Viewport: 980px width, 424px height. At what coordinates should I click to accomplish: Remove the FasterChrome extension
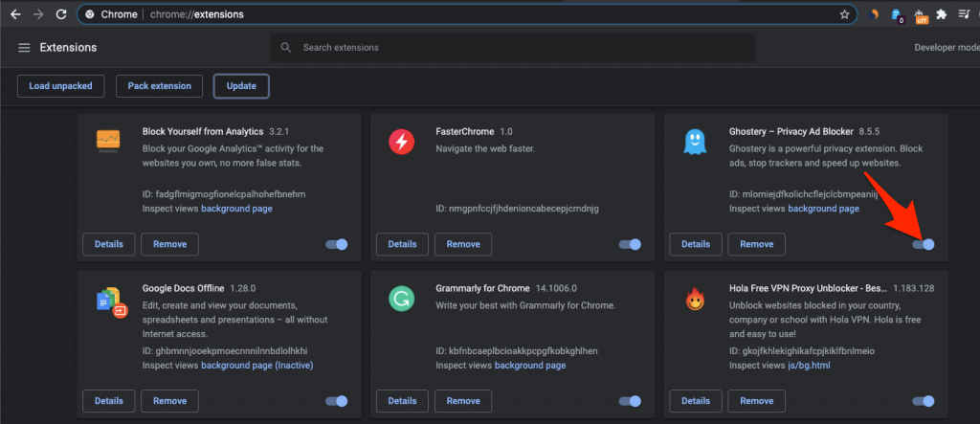pyautogui.click(x=463, y=244)
